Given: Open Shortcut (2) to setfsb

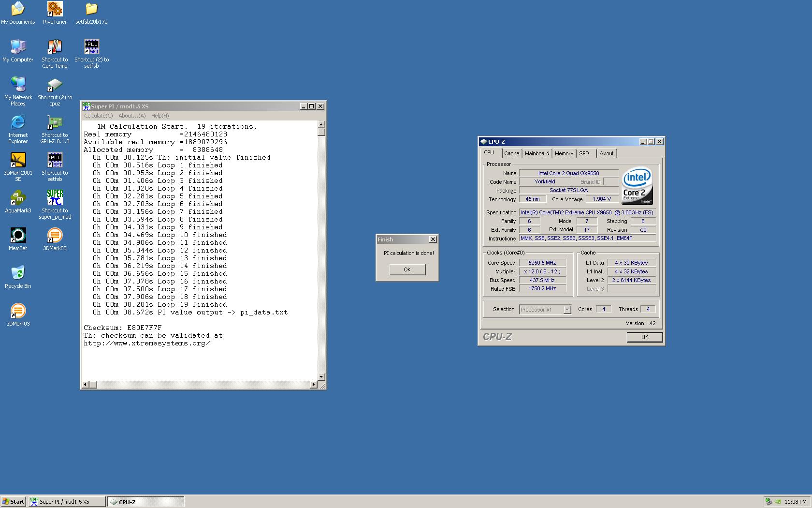Looking at the screenshot, I should pyautogui.click(x=91, y=54).
